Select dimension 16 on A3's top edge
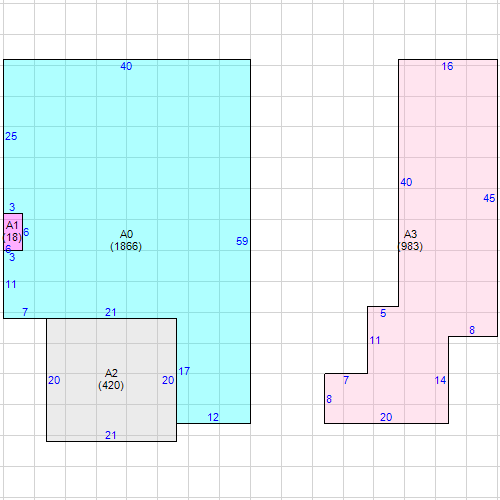Image resolution: width=500 pixels, height=500 pixels. [x=447, y=66]
